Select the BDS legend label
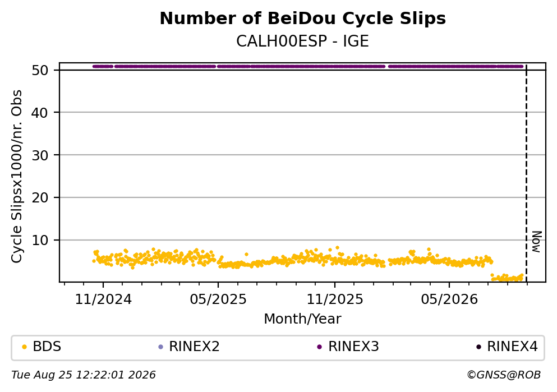The height and width of the screenshot is (392, 557). [47, 347]
